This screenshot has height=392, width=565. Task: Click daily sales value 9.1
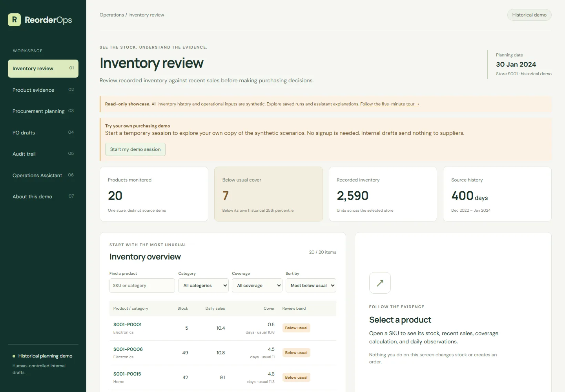coord(222,377)
